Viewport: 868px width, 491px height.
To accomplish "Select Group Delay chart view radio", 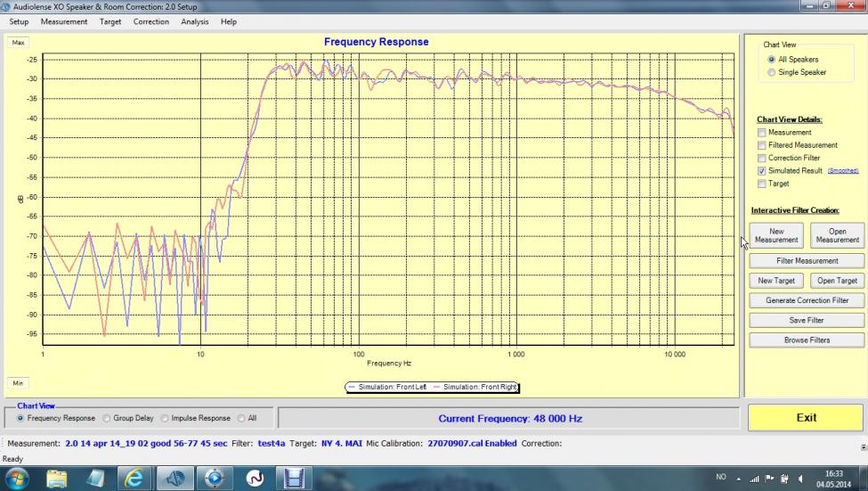I will pyautogui.click(x=107, y=419).
